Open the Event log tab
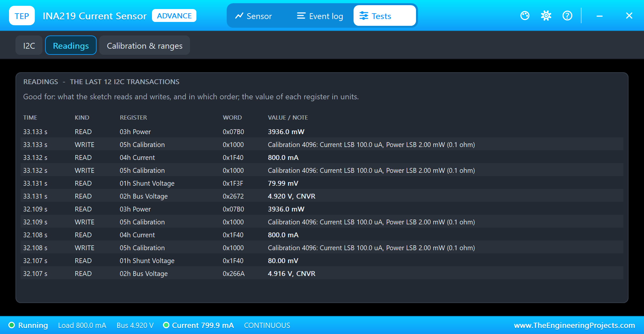Viewport: 644px width, 334px height. click(320, 16)
